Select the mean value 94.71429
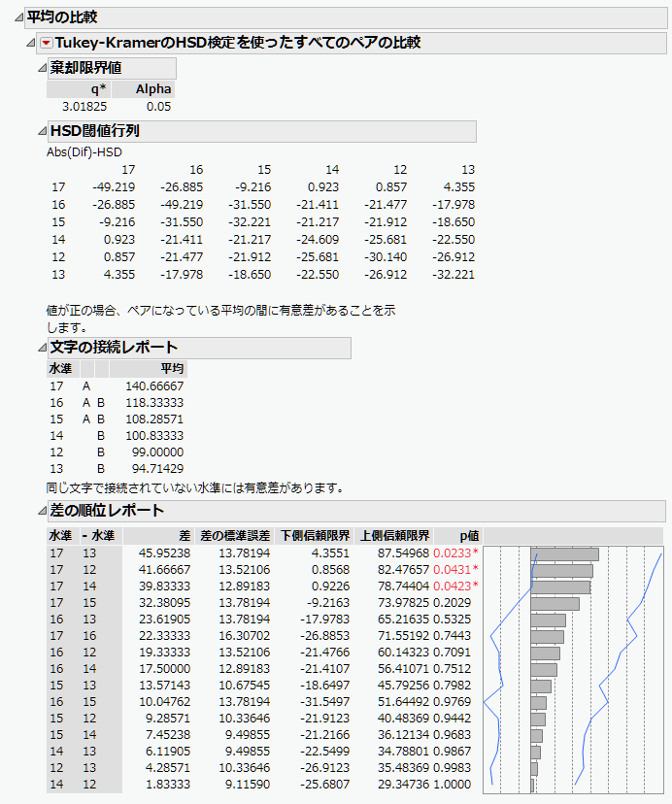This screenshot has width=672, height=804. pos(157,468)
